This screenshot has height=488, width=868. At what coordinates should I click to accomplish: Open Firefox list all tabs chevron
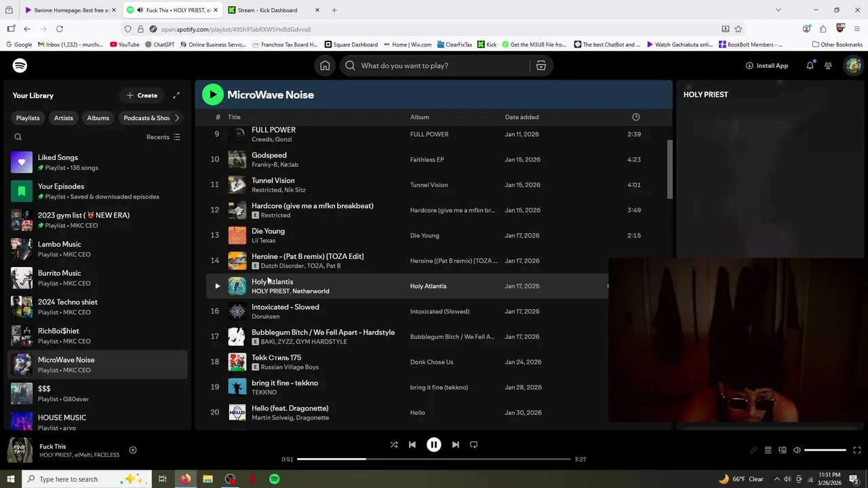click(778, 10)
